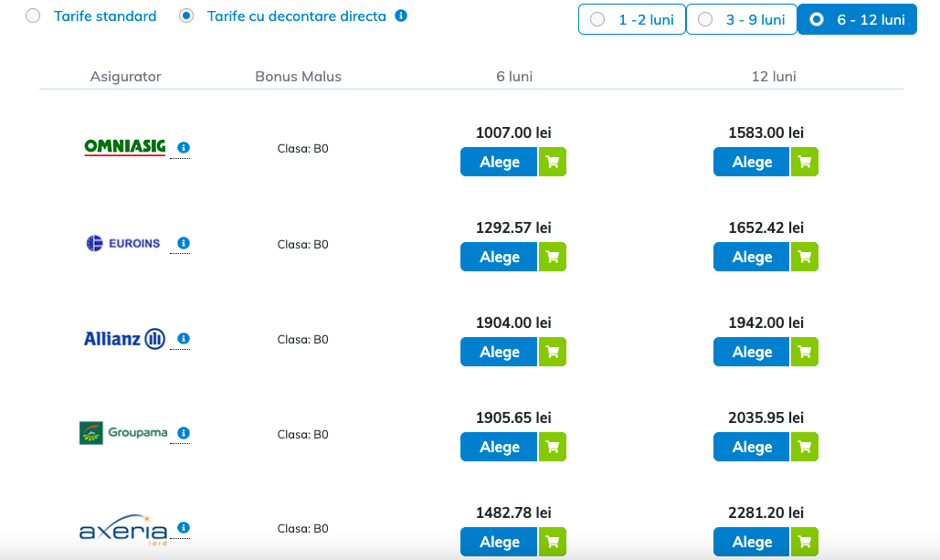The image size is (940, 560).
Task: Choose Allianz 12-month offer with Alege
Action: (752, 353)
